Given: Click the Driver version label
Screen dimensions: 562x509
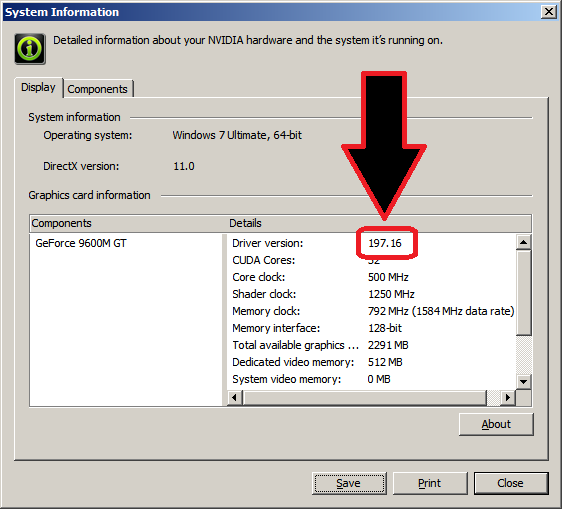Looking at the screenshot, I should tap(268, 243).
